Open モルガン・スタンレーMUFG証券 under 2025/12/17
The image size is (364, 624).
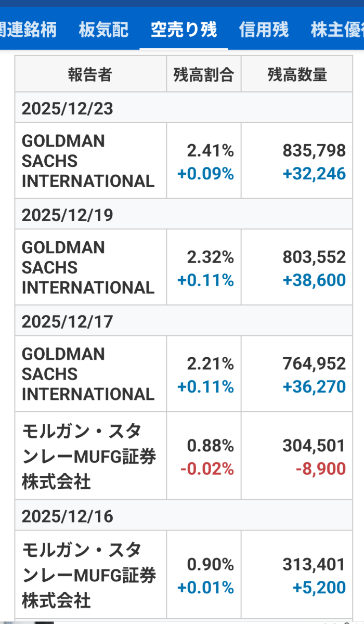pos(88,456)
